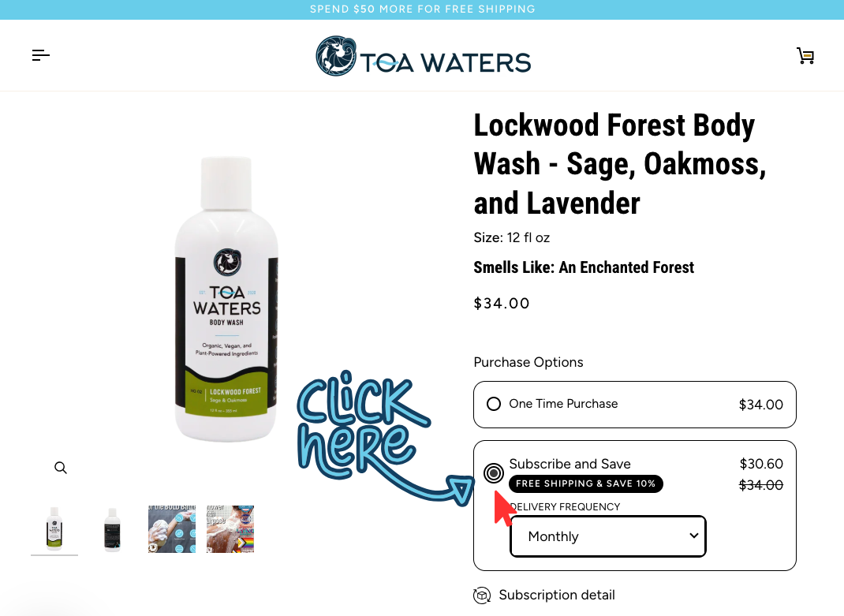Click the Subscribe and Save $30.60 price
The width and height of the screenshot is (844, 616).
(761, 464)
